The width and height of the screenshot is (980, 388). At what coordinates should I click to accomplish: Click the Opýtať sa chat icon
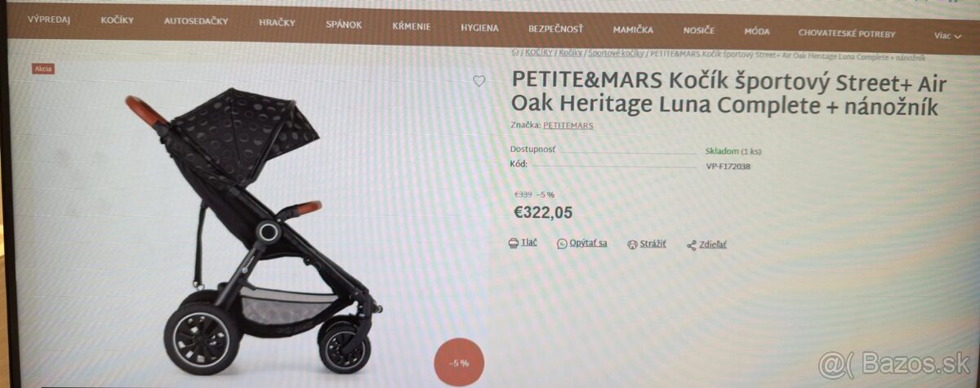(562, 243)
